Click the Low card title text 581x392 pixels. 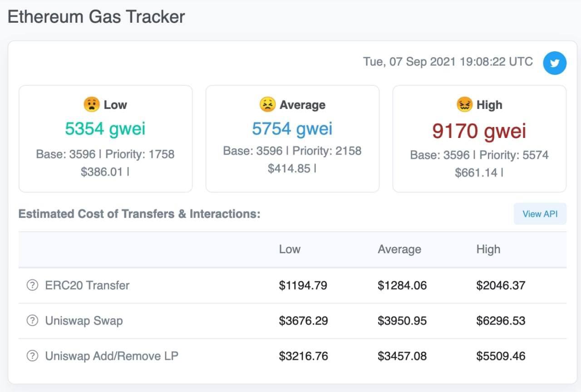tap(115, 105)
